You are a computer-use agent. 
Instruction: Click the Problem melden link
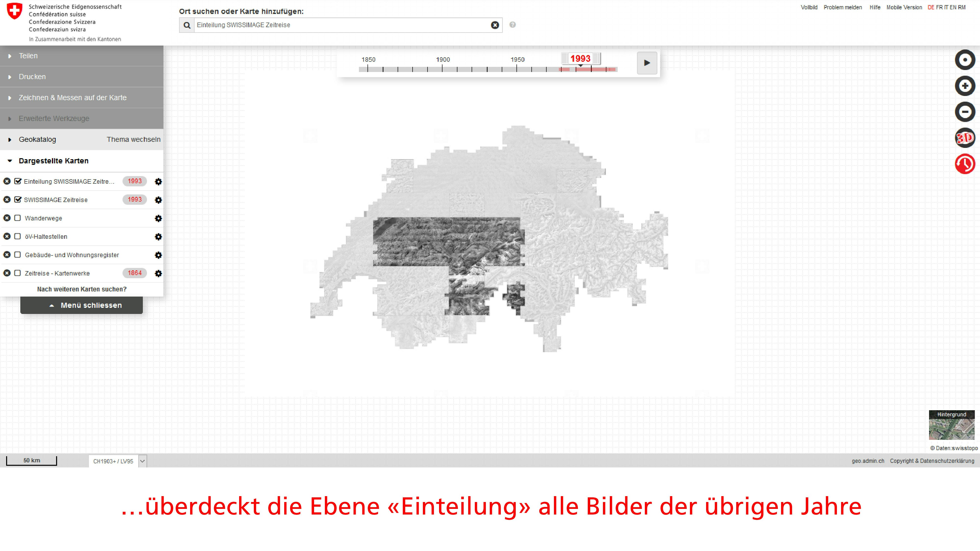point(843,7)
